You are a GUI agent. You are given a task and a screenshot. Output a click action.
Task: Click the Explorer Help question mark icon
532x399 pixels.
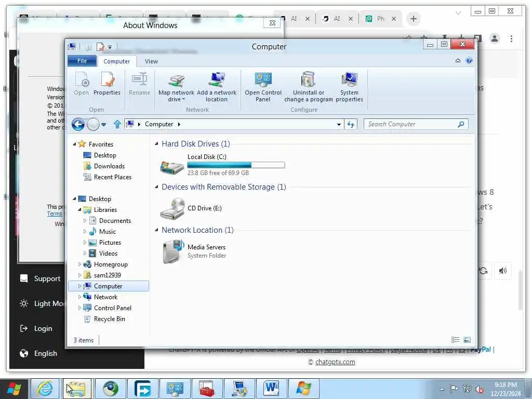point(469,61)
